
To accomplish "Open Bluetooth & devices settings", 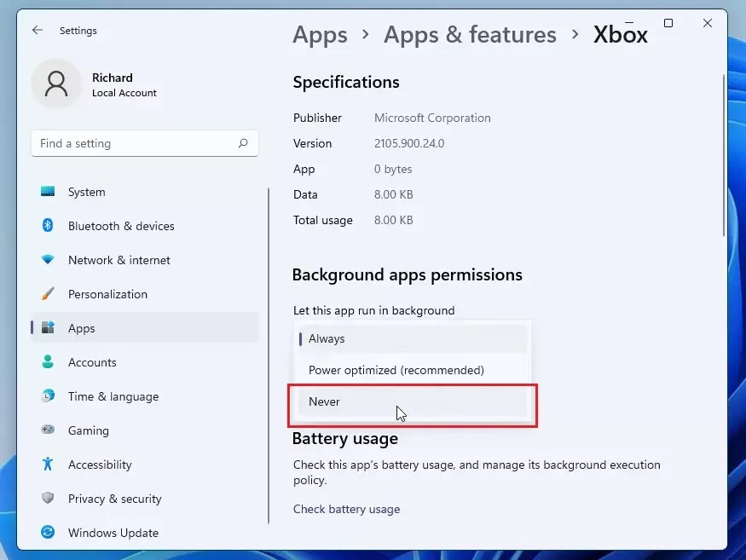I will click(x=48, y=226).
